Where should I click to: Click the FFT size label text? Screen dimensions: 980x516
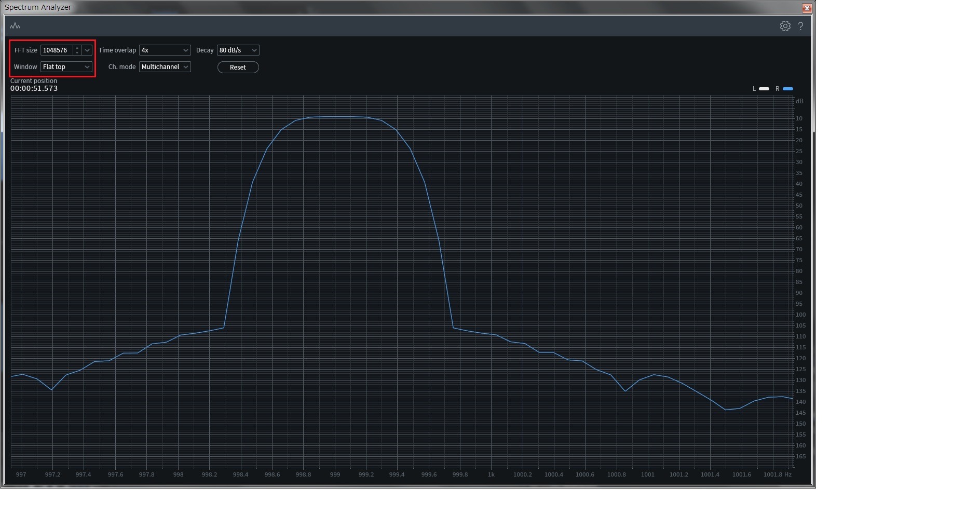click(x=26, y=50)
